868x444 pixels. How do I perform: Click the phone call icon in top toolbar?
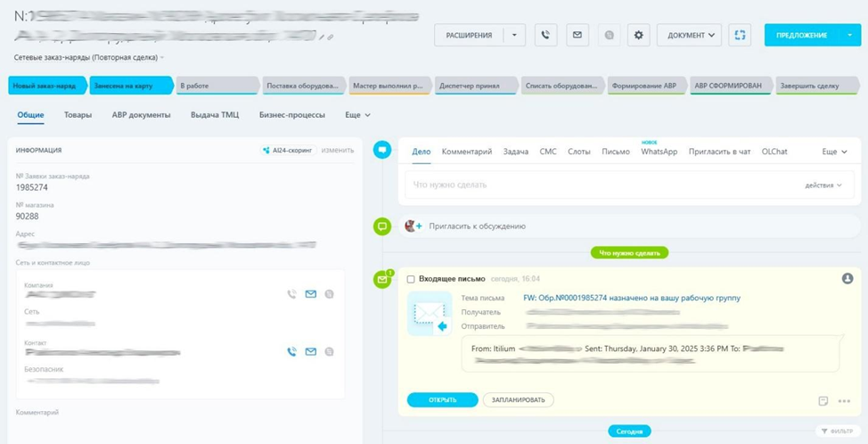(x=545, y=35)
